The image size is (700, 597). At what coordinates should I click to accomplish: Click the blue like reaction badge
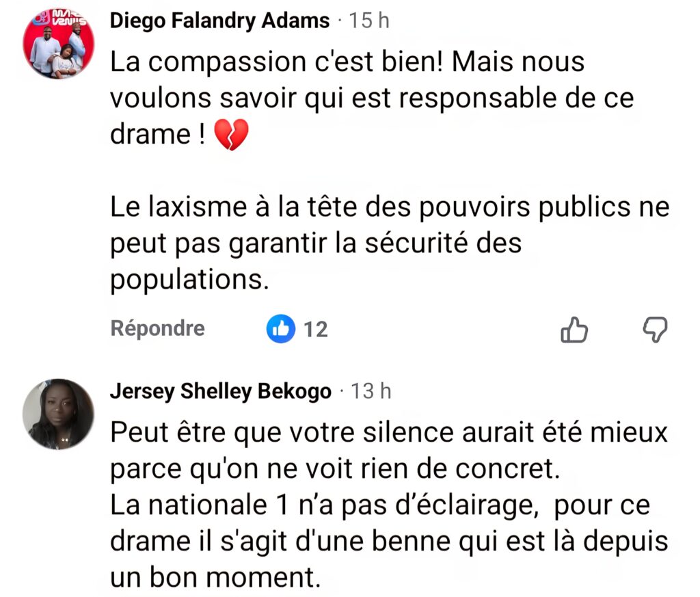tap(280, 330)
